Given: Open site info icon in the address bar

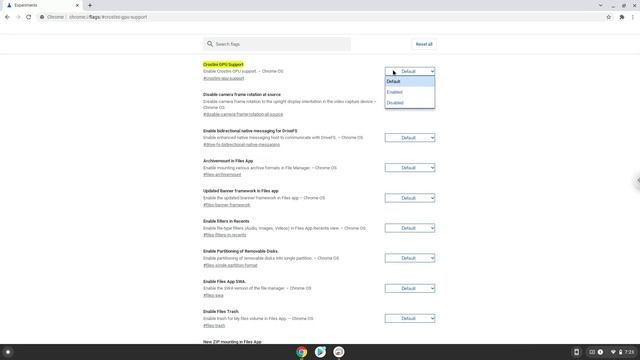Looking at the screenshot, I should 42,17.
